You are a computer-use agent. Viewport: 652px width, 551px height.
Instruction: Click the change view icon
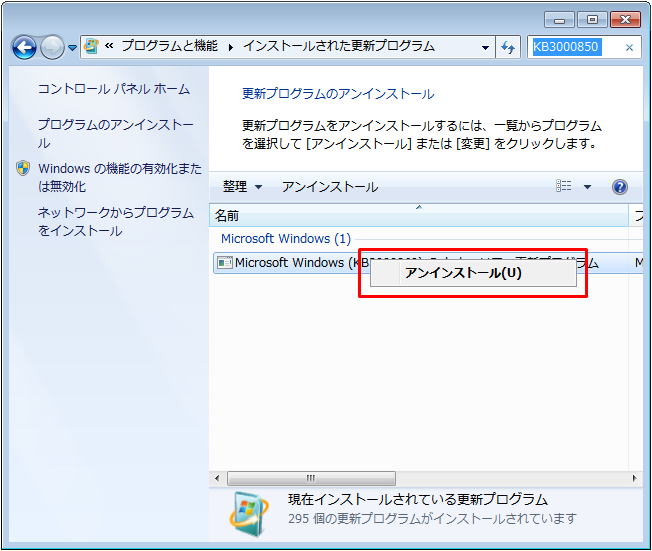click(563, 186)
